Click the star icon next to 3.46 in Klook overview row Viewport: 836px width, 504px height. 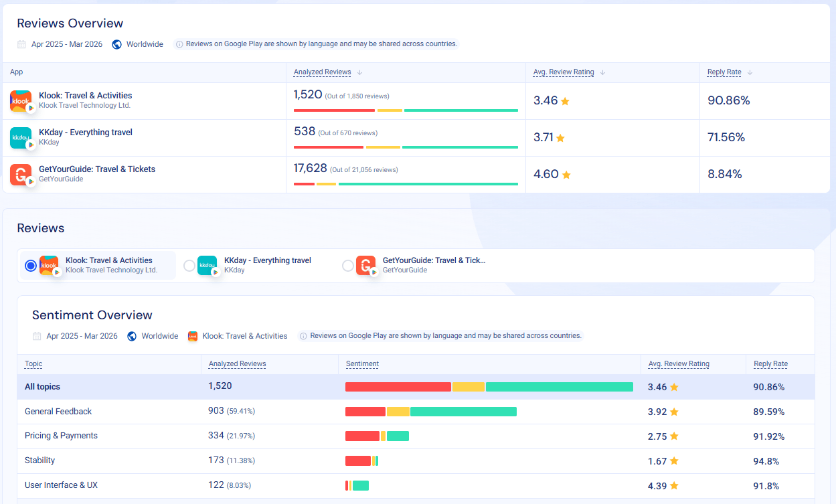pyautogui.click(x=565, y=101)
